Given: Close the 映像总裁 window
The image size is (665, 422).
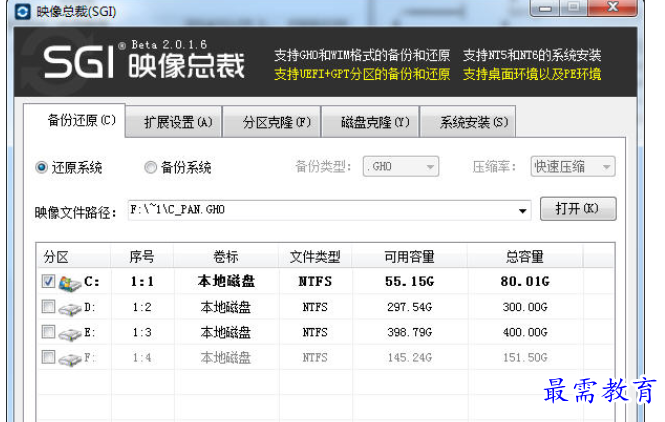Looking at the screenshot, I should pyautogui.click(x=613, y=7).
